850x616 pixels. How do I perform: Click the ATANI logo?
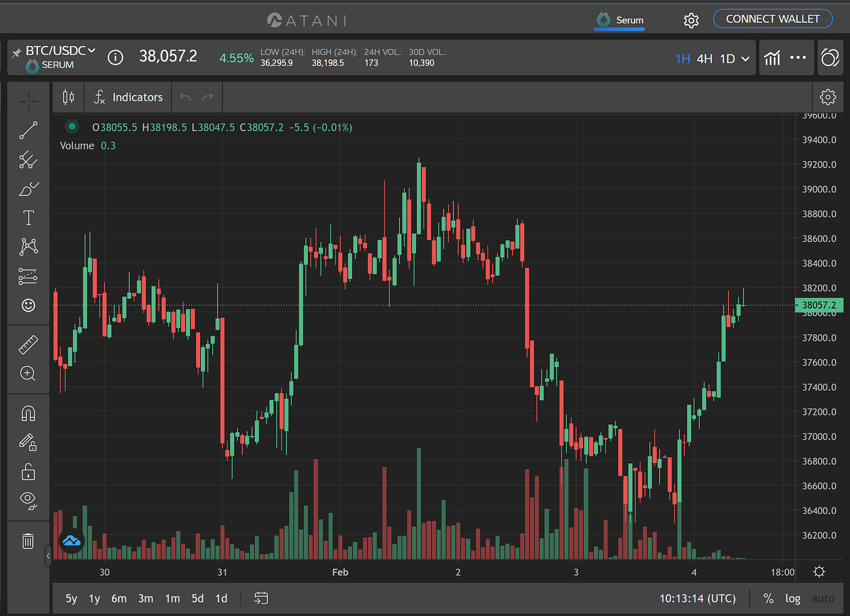(307, 20)
